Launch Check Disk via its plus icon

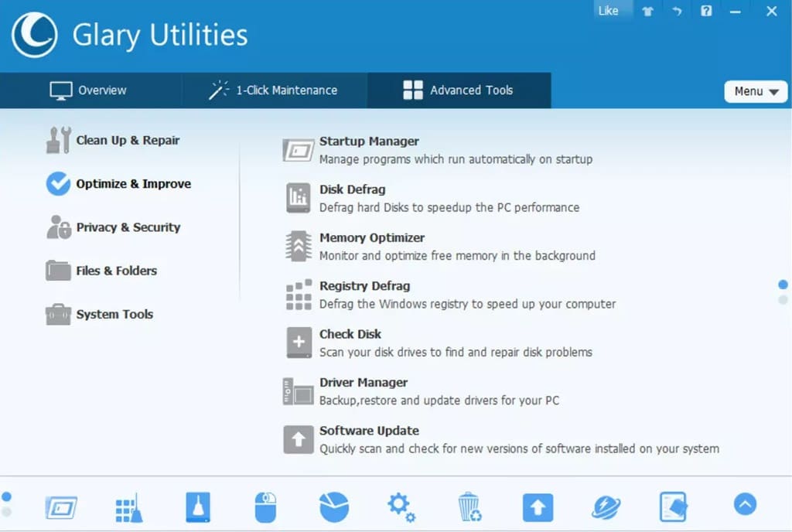click(298, 343)
